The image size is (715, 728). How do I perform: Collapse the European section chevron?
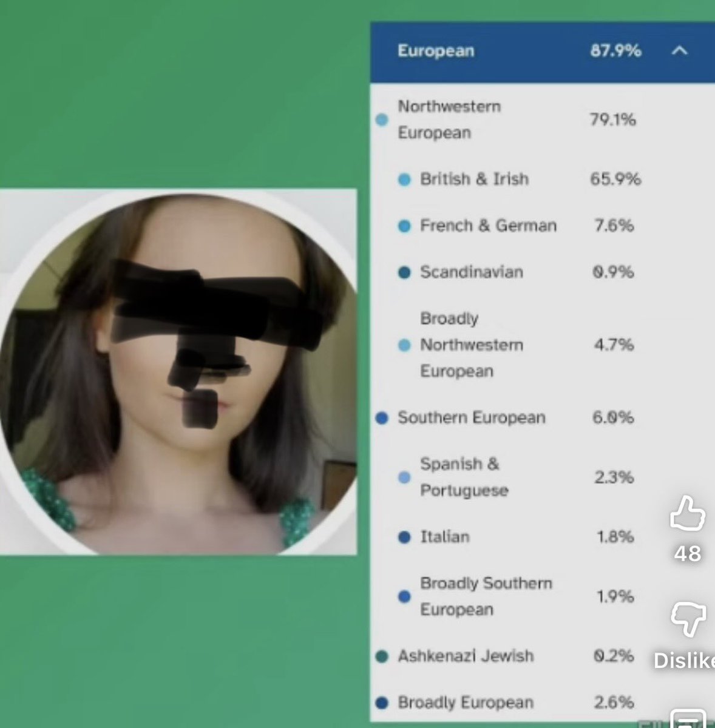[679, 51]
